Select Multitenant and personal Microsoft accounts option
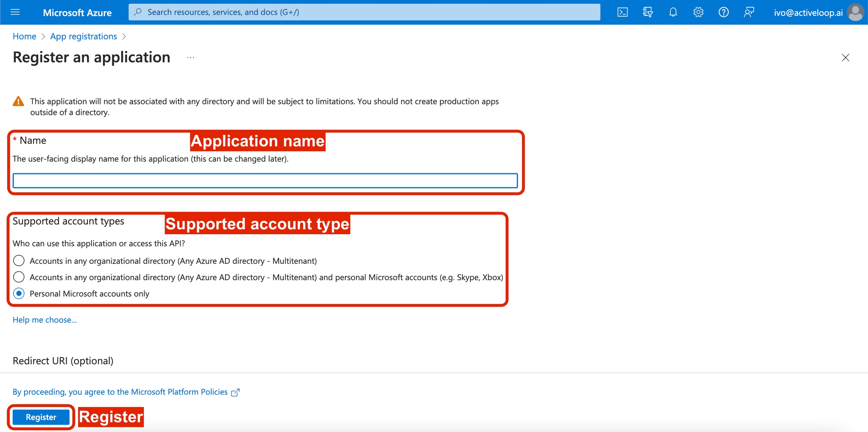Image resolution: width=868 pixels, height=432 pixels. click(19, 277)
